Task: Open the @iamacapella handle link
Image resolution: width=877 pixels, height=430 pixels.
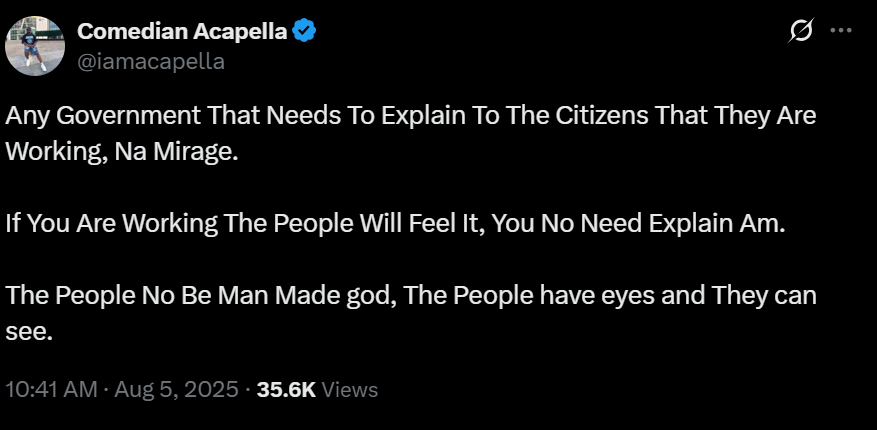Action: tap(151, 61)
